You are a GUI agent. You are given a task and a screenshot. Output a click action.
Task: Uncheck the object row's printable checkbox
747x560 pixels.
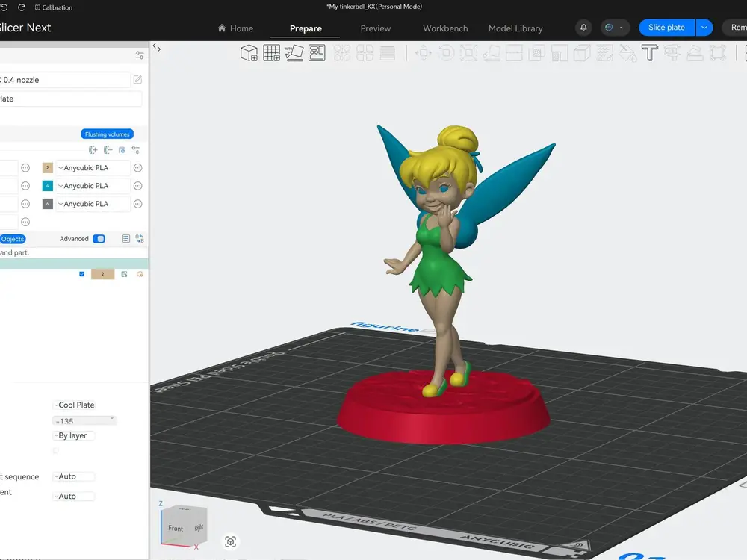82,274
